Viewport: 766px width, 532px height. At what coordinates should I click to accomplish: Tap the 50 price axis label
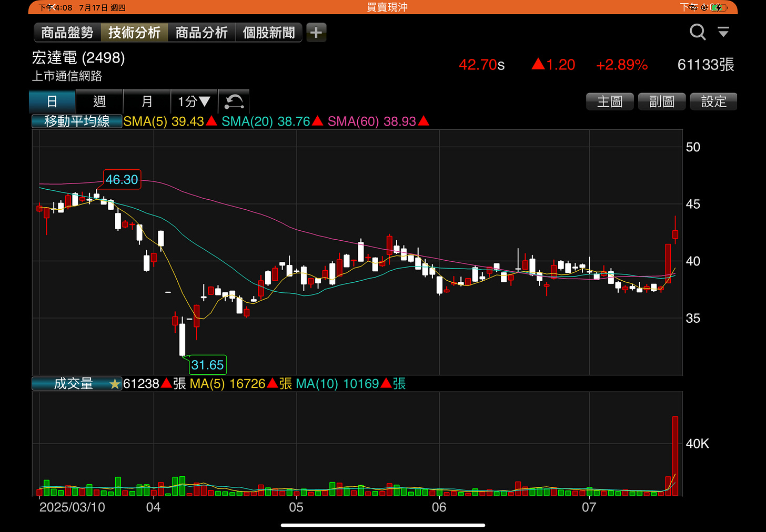693,147
